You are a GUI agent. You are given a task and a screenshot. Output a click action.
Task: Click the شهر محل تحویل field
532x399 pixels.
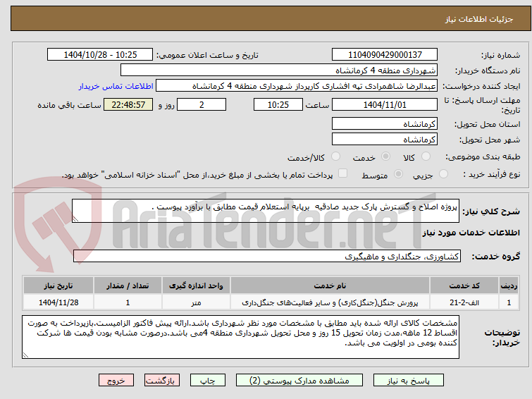(385, 139)
